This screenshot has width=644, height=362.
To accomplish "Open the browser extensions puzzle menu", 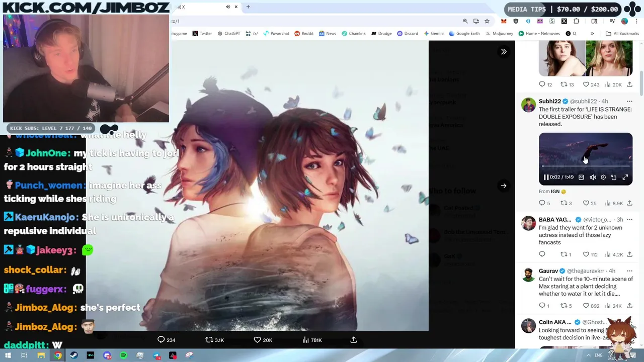I will 577,21.
